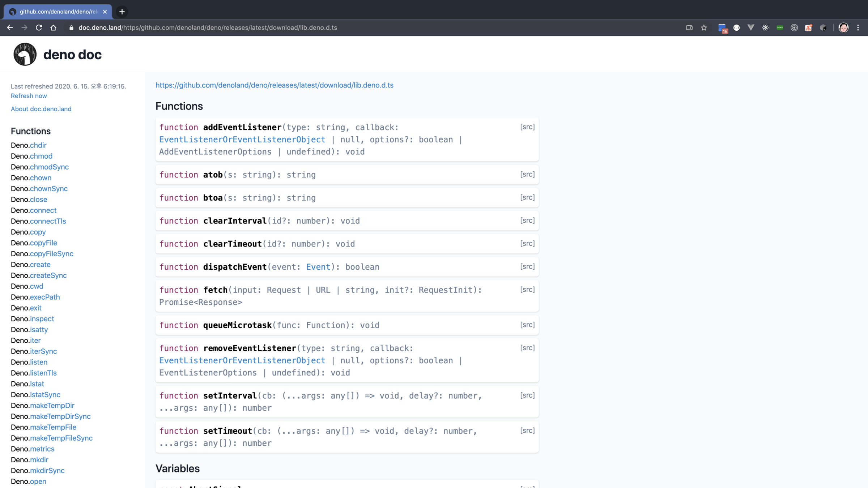Click the deno dinosaur logo

click(x=25, y=54)
